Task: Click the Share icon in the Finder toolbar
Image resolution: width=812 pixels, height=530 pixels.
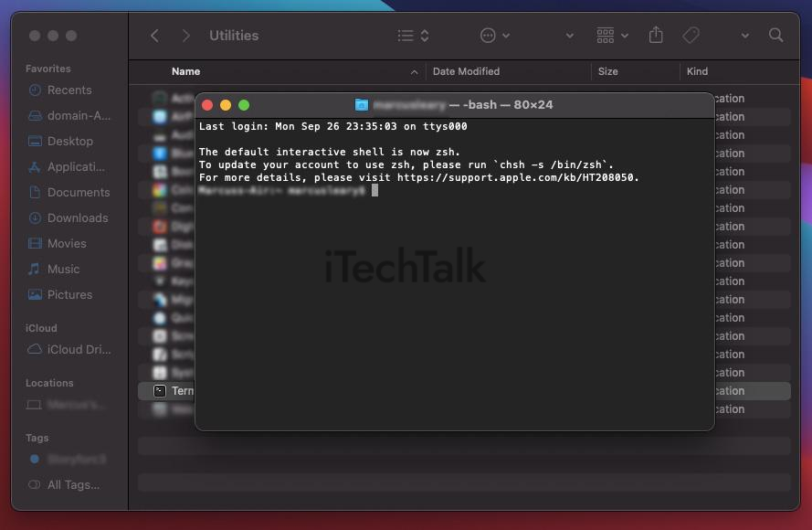Action: coord(655,34)
